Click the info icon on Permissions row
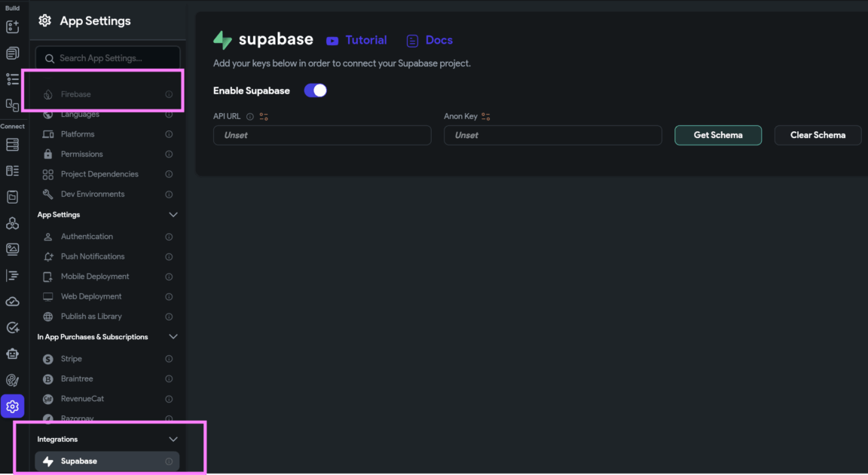 coord(169,155)
